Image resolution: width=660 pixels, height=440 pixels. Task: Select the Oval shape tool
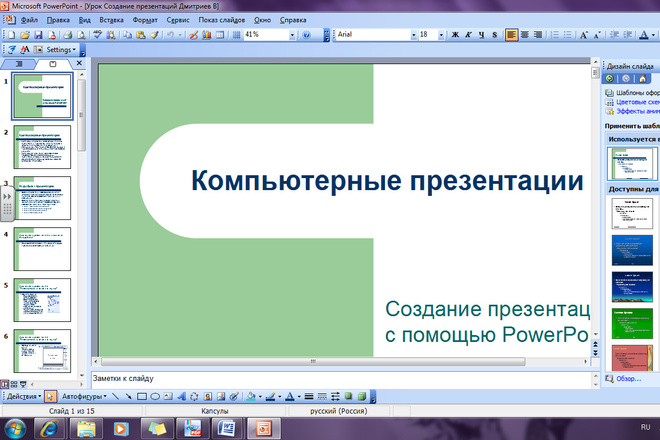tap(155, 396)
